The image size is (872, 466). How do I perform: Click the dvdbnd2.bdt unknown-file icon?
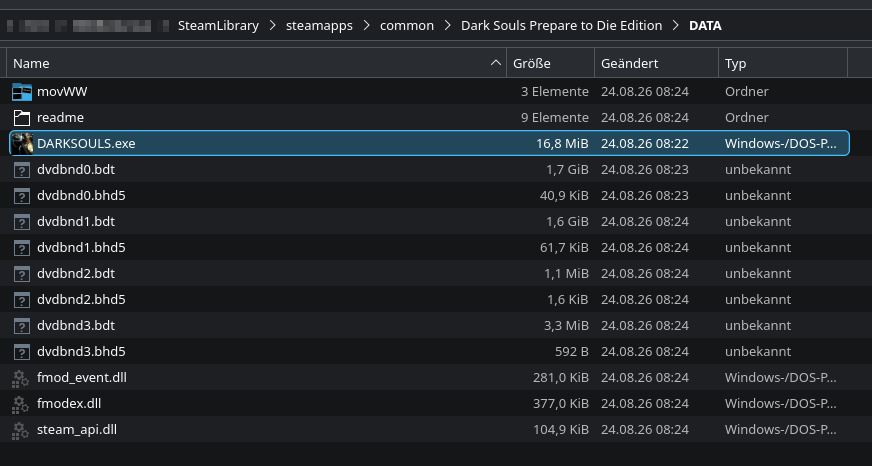pos(22,274)
